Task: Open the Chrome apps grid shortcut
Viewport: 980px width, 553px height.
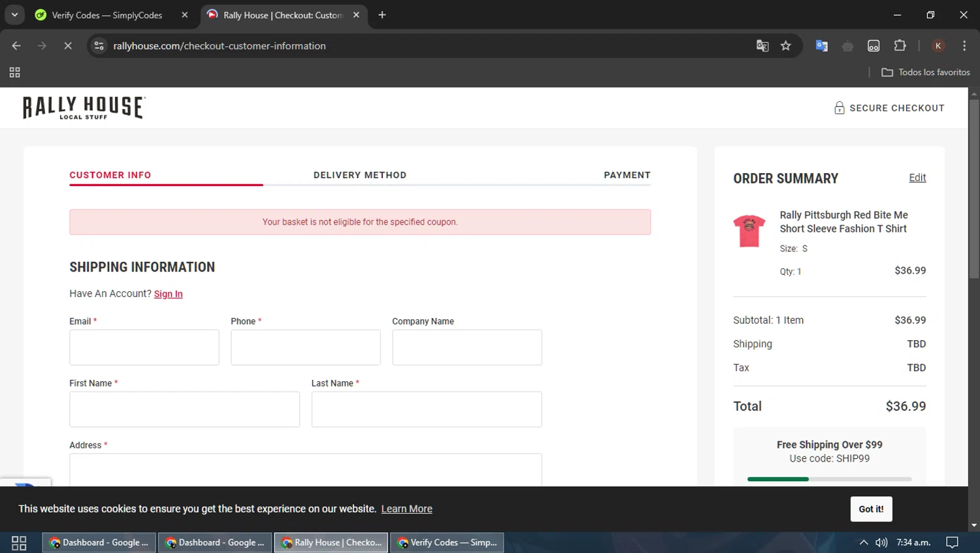Action: point(14,72)
